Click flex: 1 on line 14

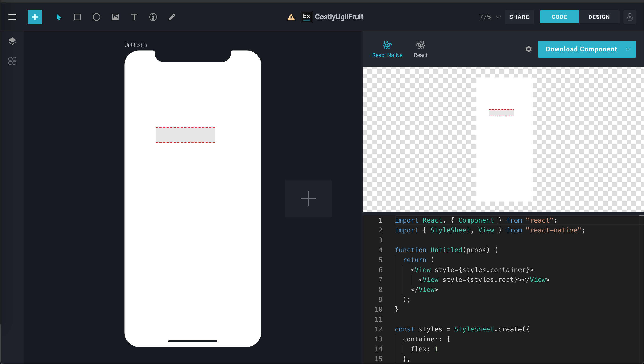[x=424, y=349]
